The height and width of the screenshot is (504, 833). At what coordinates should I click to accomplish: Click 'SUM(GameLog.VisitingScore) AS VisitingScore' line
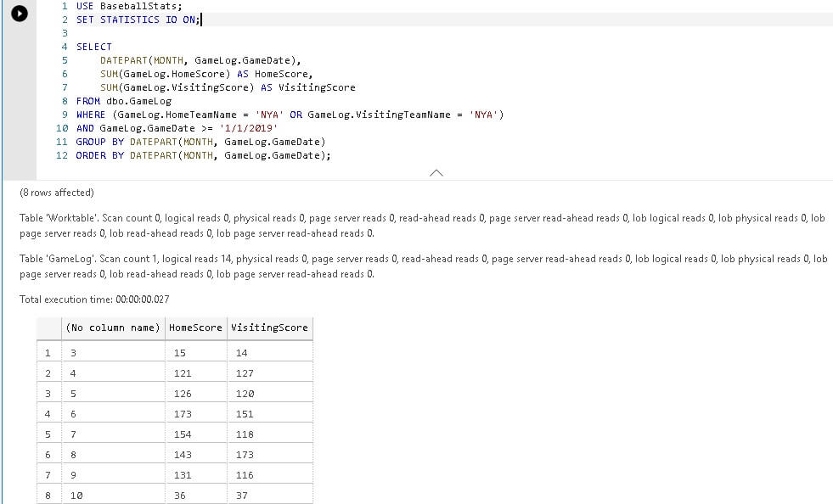228,87
